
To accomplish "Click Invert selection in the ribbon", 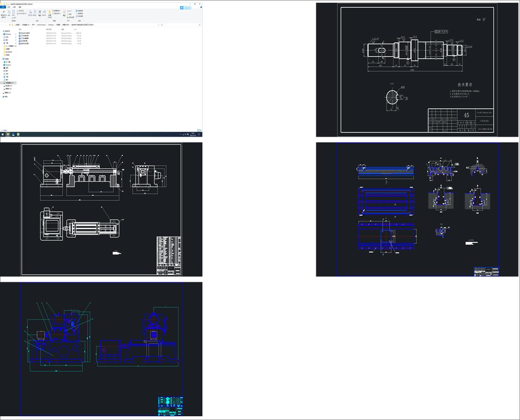I will pyautogui.click(x=79, y=16).
